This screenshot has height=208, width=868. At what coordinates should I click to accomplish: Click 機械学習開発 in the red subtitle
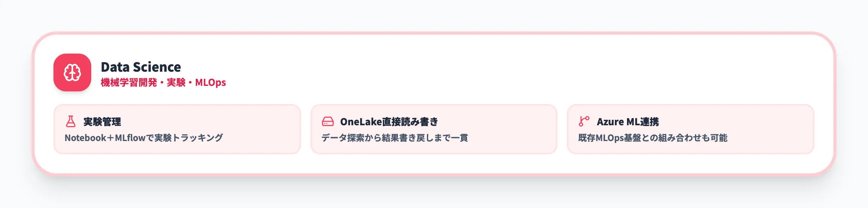[x=129, y=83]
